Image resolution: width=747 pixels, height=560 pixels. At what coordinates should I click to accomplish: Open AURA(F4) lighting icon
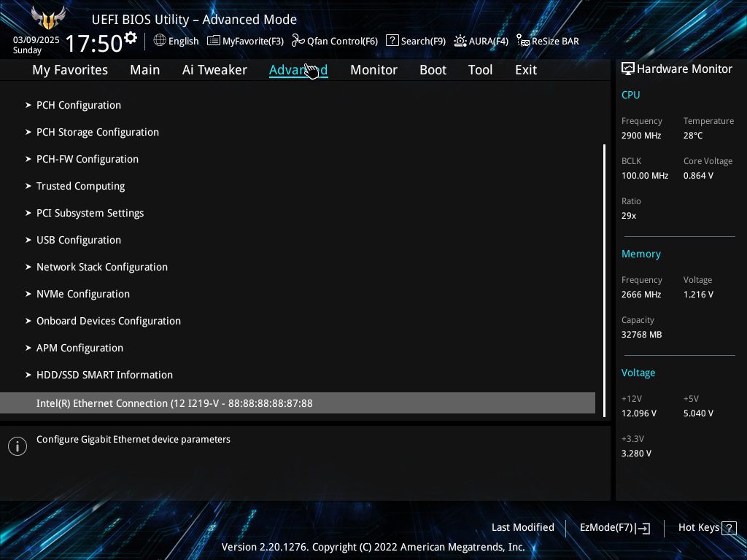(x=460, y=41)
